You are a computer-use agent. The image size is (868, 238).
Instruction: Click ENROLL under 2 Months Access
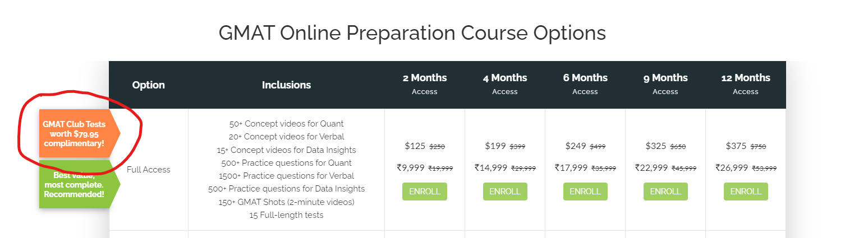click(x=424, y=192)
